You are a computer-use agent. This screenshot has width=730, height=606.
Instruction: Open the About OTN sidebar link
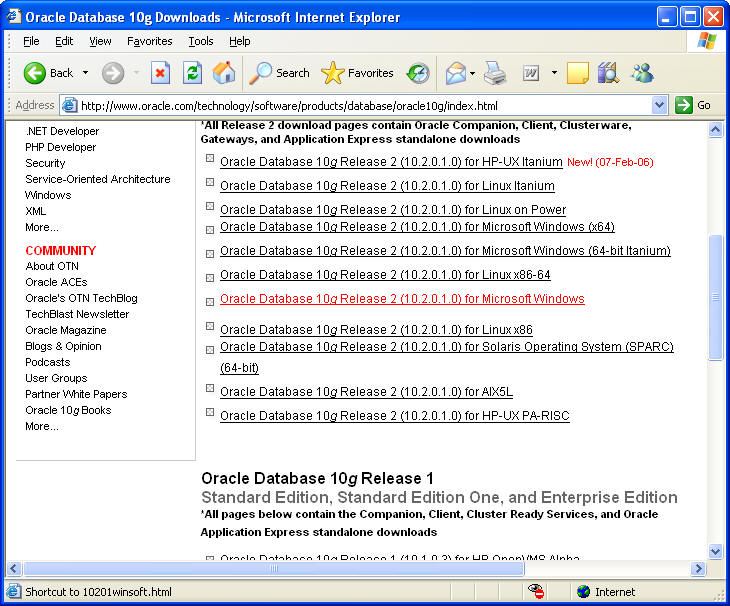[x=52, y=266]
